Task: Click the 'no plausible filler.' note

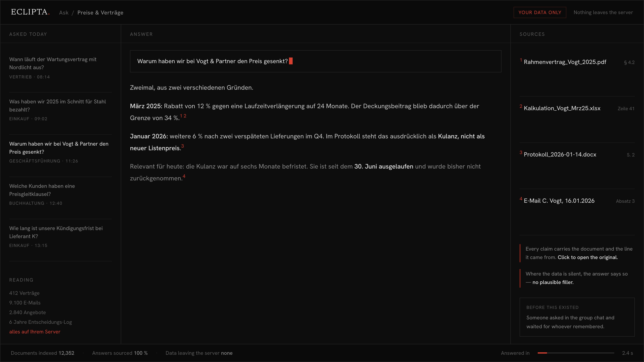Action: coord(553,282)
